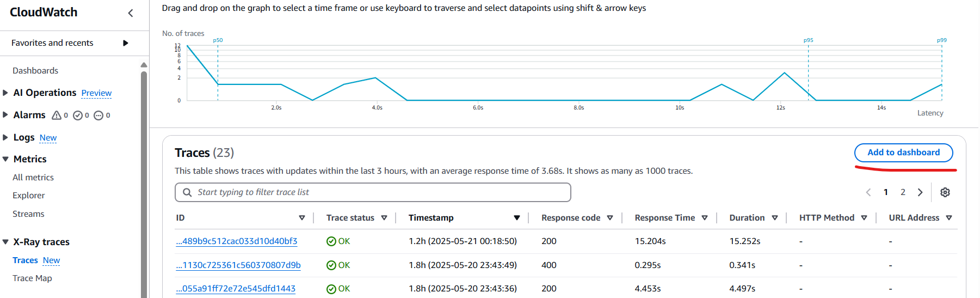The image size is (980, 298).
Task: Click the 400 response code cell
Action: 549,265
